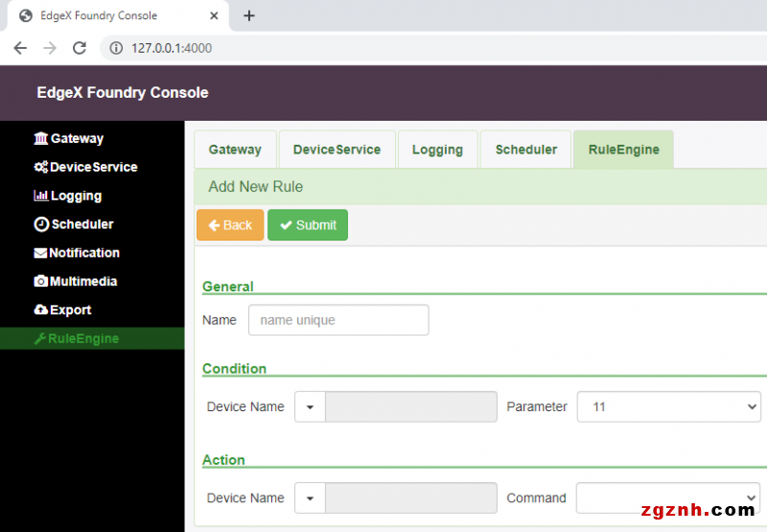Open the Command dropdown
Screen dimensions: 767x532
coord(668,497)
